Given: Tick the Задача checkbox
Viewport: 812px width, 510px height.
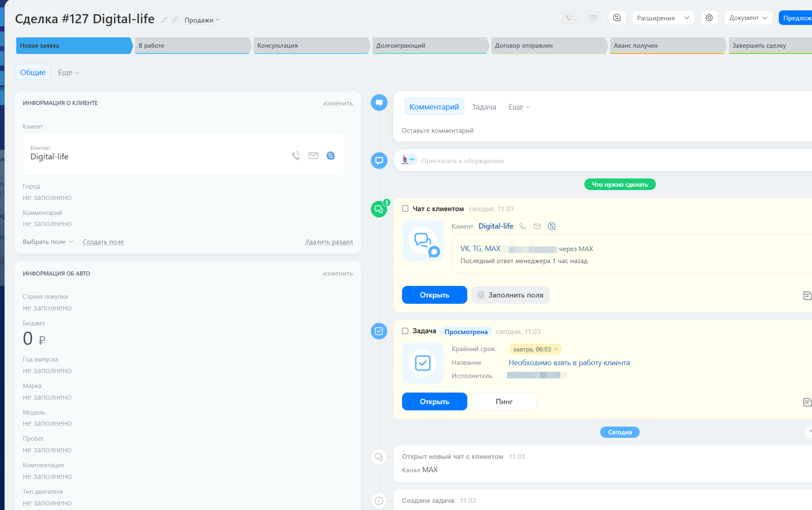Looking at the screenshot, I should (405, 331).
